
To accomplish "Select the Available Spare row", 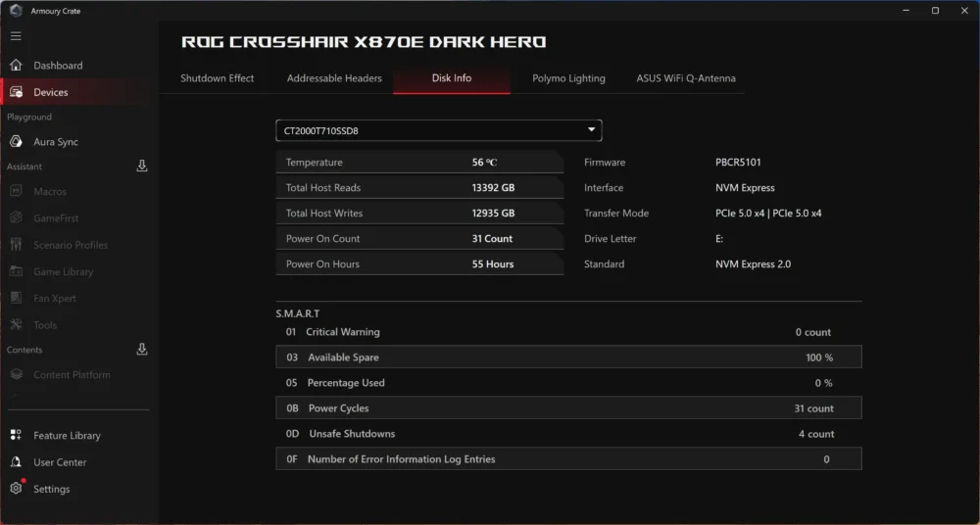I will coord(568,357).
